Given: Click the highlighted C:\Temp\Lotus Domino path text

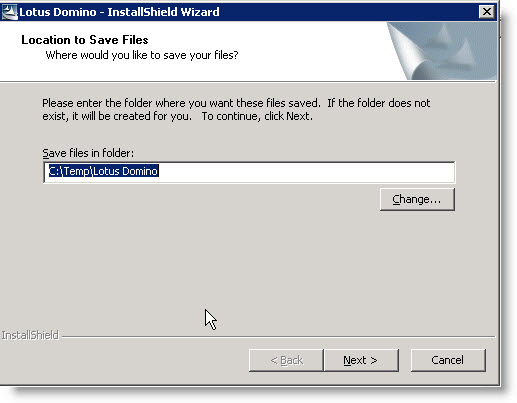Looking at the screenshot, I should [x=104, y=171].
